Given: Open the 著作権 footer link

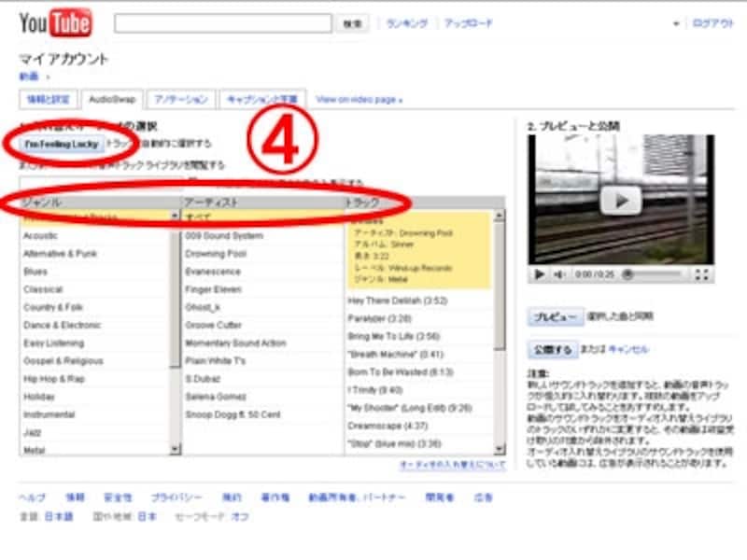Looking at the screenshot, I should point(275,497).
